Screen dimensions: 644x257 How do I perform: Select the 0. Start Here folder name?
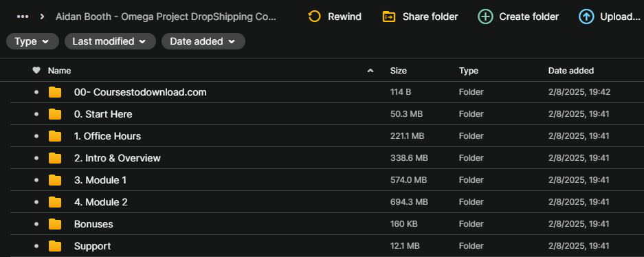[x=103, y=114]
